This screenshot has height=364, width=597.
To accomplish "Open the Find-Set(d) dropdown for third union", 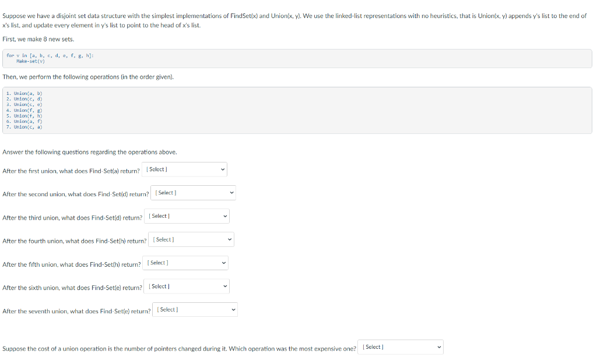I will [187, 215].
